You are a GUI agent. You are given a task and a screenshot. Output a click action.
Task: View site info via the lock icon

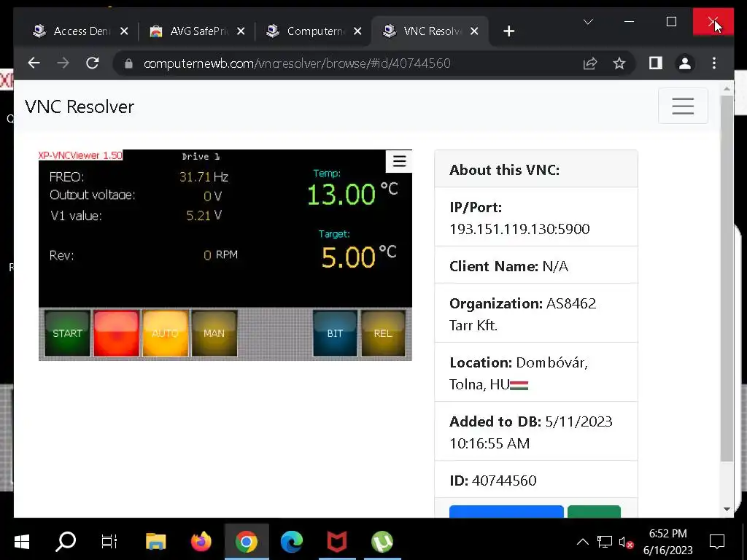(128, 63)
